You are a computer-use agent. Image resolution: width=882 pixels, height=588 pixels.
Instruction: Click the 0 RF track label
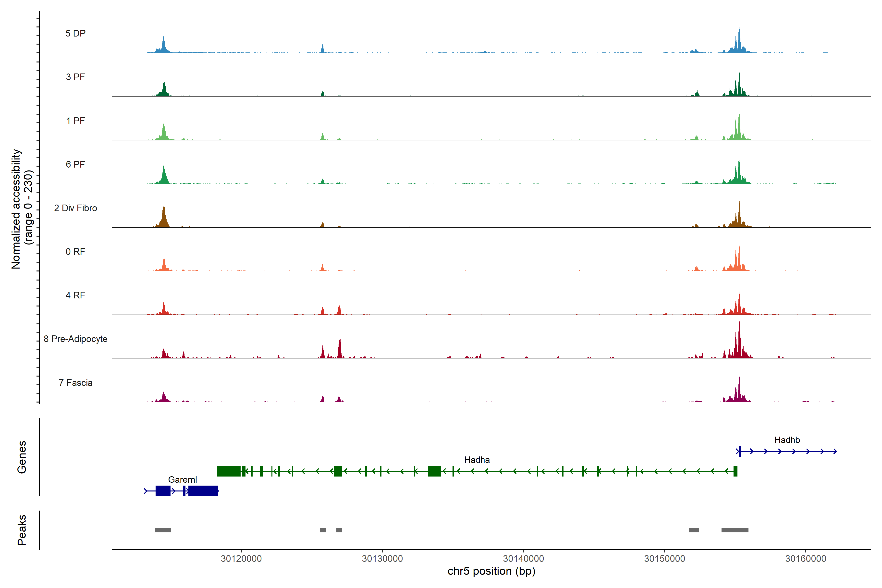(x=75, y=252)
